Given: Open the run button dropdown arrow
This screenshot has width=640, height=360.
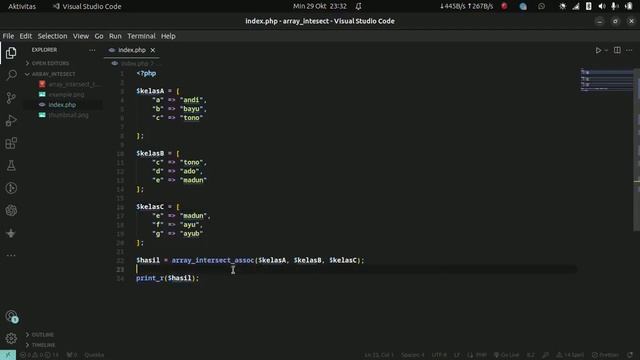Looking at the screenshot, I should (606, 50).
